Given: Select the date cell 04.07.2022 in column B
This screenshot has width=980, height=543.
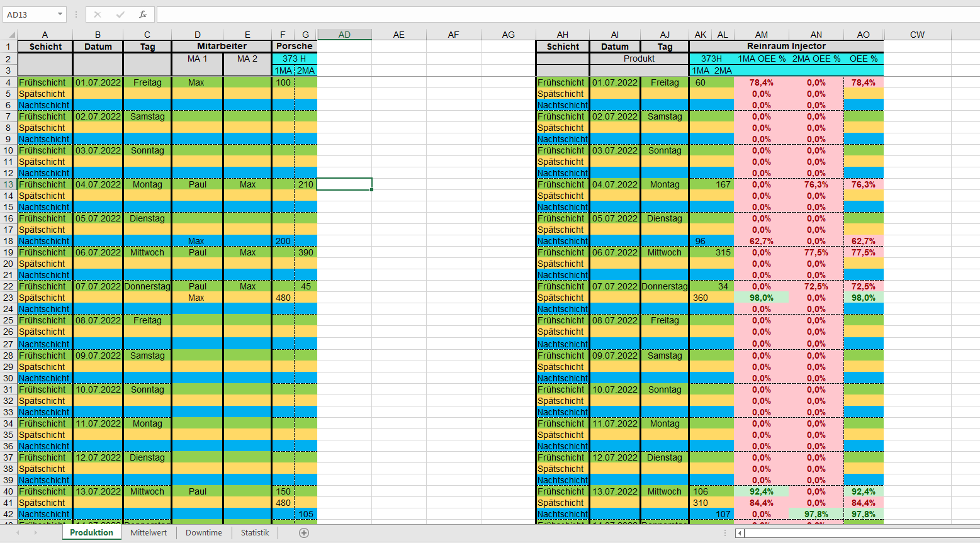Looking at the screenshot, I should click(x=98, y=184).
